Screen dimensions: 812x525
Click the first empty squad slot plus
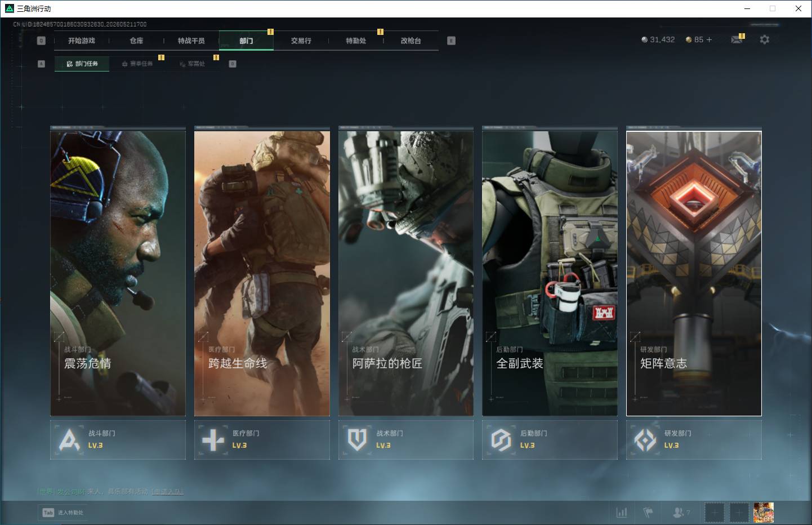click(715, 513)
